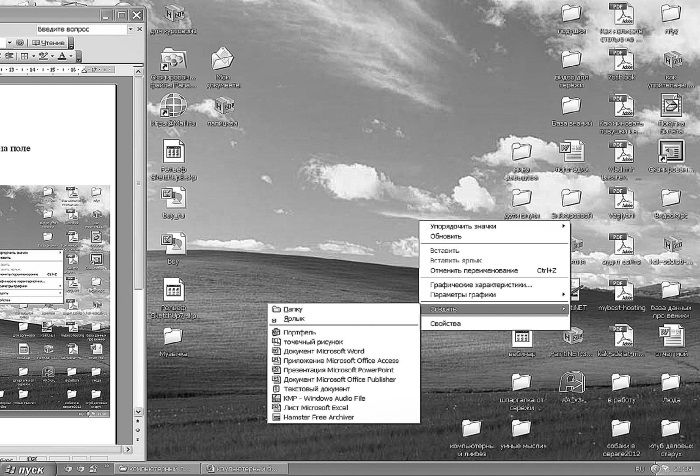This screenshot has width=700, height=476.
Task: Create a new Папку folder from submenu
Action: point(293,309)
